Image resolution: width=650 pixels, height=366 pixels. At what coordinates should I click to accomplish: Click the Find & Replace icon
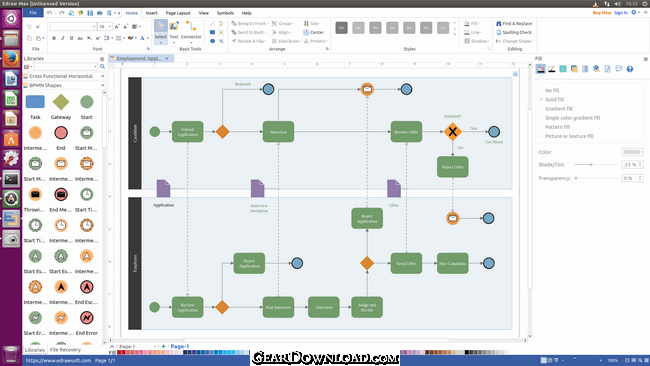499,24
